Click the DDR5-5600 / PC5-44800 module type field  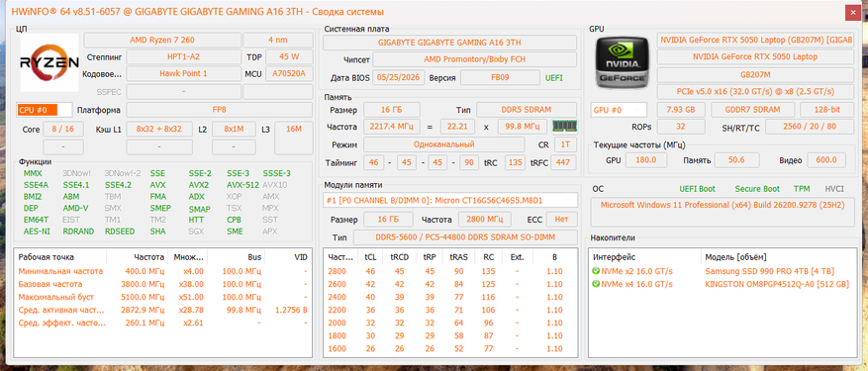(465, 237)
